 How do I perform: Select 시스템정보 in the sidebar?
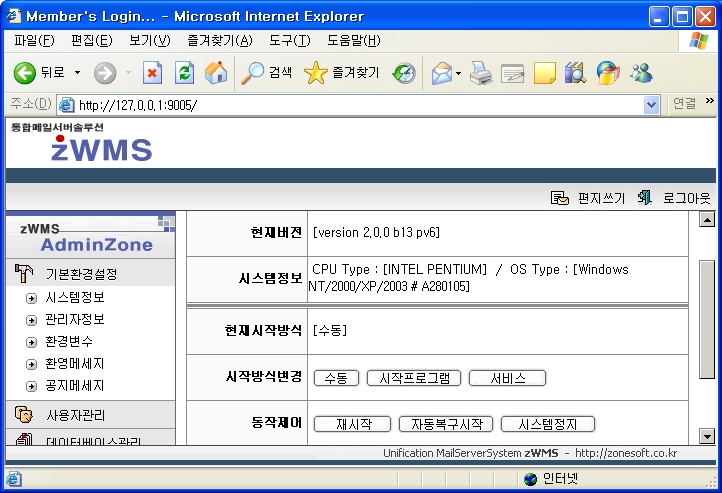click(75, 298)
